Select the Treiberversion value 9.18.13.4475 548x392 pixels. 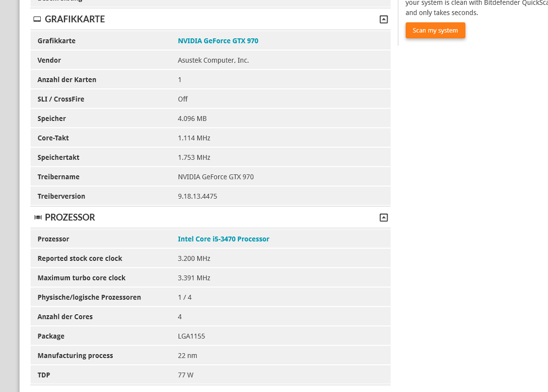[x=197, y=196]
